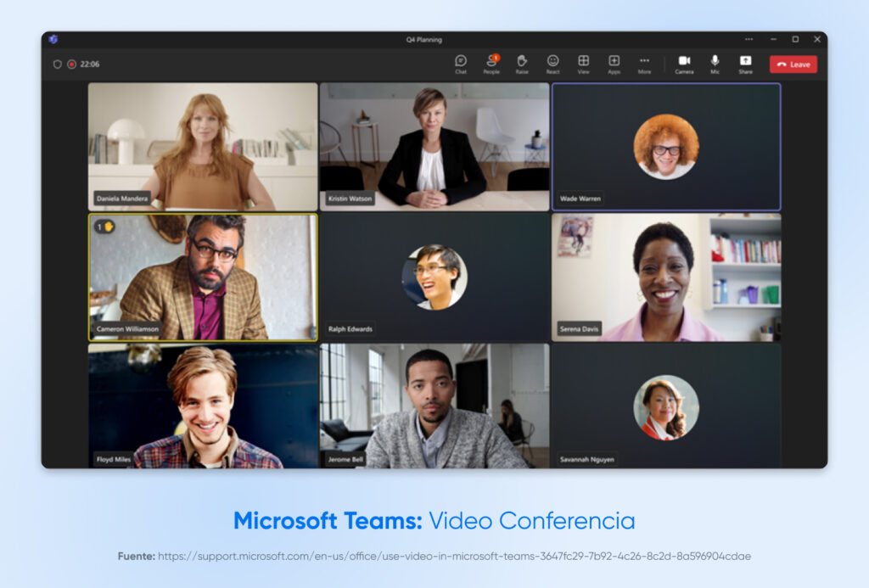
Task: Change the gallery layout via View
Action: (x=583, y=64)
